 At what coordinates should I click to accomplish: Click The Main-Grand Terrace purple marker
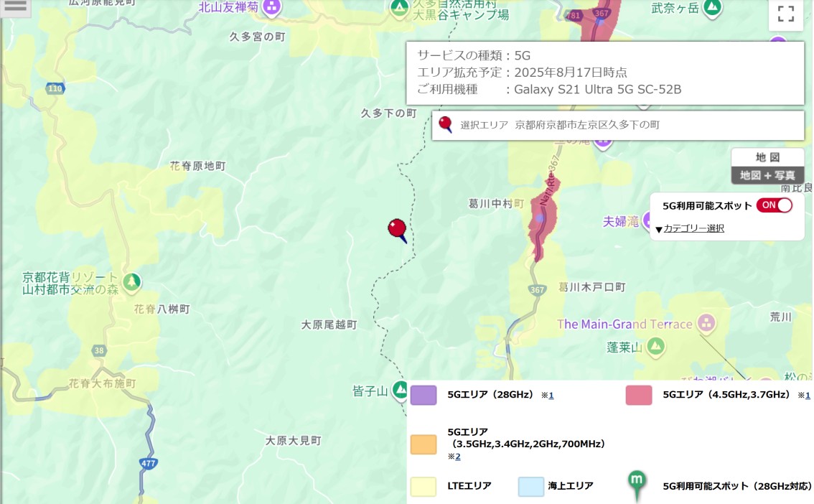(x=706, y=323)
